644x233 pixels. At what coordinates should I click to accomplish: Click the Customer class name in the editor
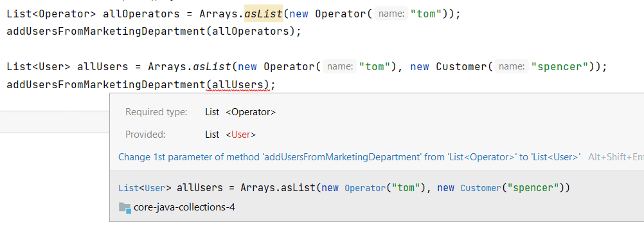click(x=461, y=66)
